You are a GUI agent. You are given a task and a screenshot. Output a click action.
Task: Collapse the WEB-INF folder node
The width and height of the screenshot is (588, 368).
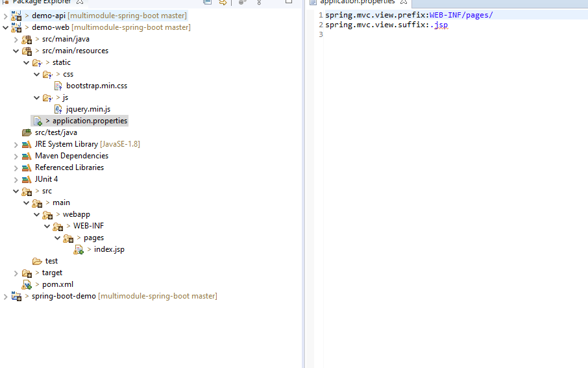click(x=47, y=227)
